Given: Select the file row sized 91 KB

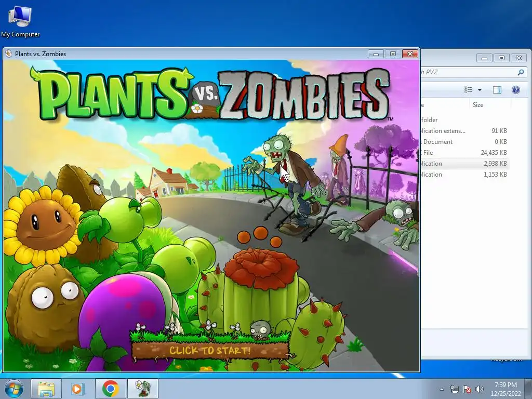Looking at the screenshot, I should pos(464,130).
